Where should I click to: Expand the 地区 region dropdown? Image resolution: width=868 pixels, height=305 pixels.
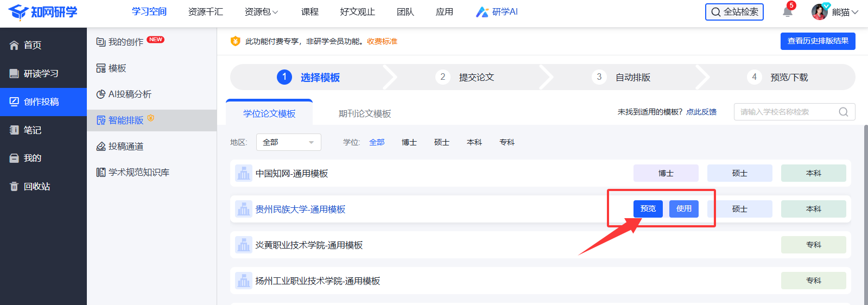[288, 142]
